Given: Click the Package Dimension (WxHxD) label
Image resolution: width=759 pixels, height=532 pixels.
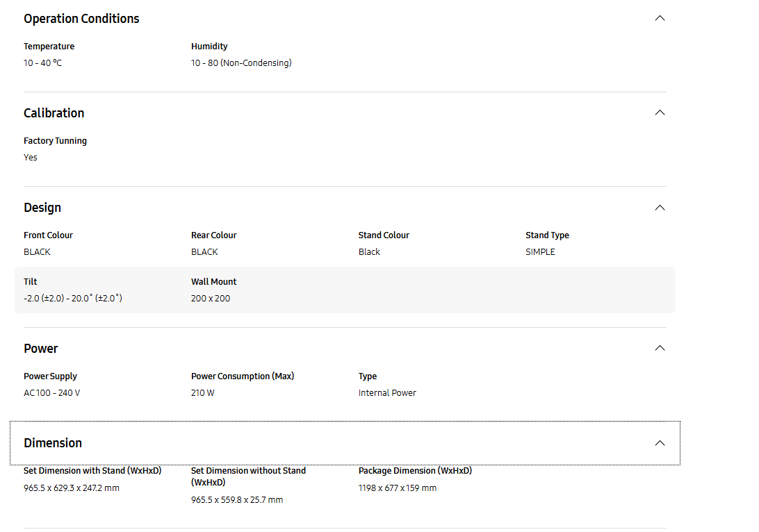Looking at the screenshot, I should pyautogui.click(x=415, y=471).
